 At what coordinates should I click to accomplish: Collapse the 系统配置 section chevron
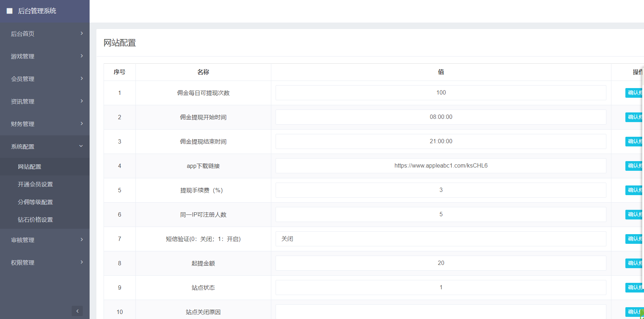click(x=81, y=146)
